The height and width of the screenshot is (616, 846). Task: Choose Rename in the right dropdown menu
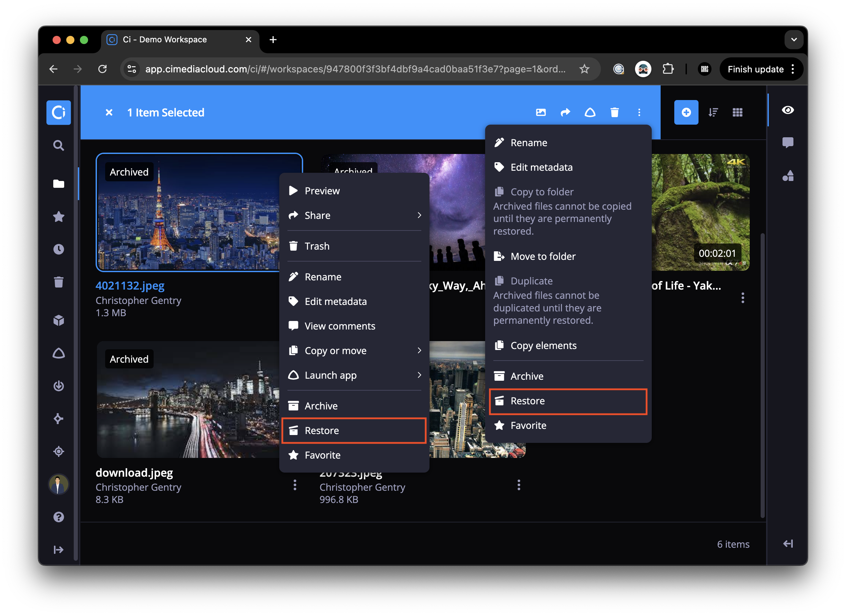pyautogui.click(x=568, y=142)
